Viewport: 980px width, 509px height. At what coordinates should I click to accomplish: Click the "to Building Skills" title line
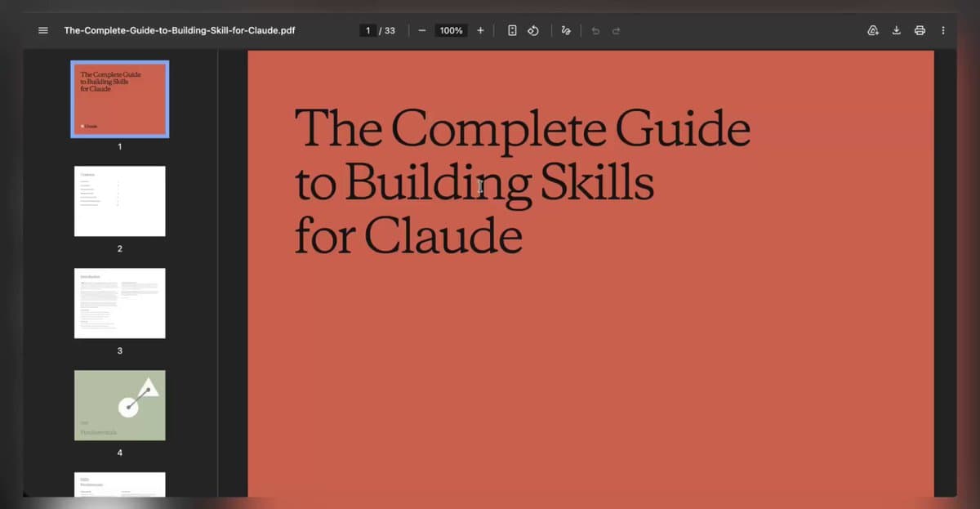click(x=474, y=183)
